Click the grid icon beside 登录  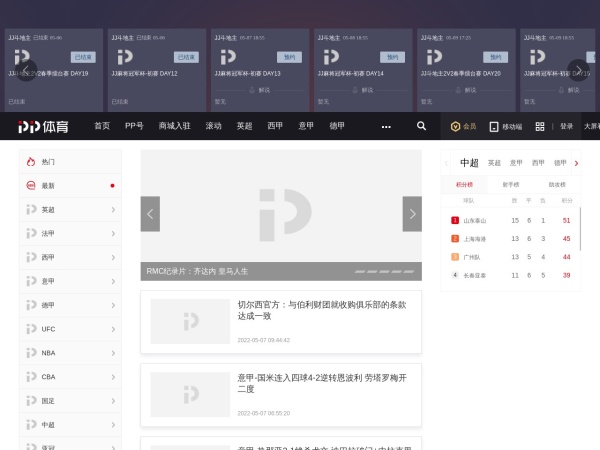pos(540,127)
